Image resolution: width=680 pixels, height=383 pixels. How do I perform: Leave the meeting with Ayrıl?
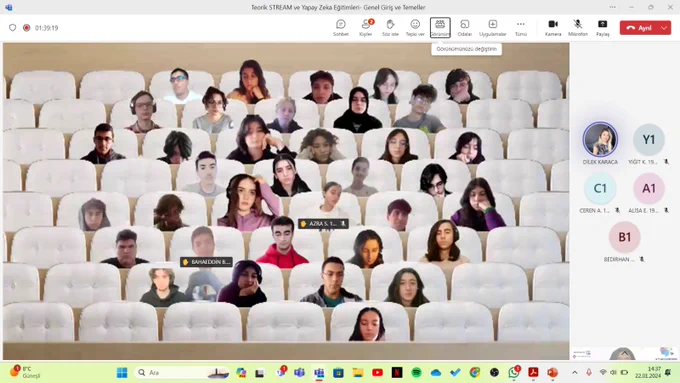[639, 28]
